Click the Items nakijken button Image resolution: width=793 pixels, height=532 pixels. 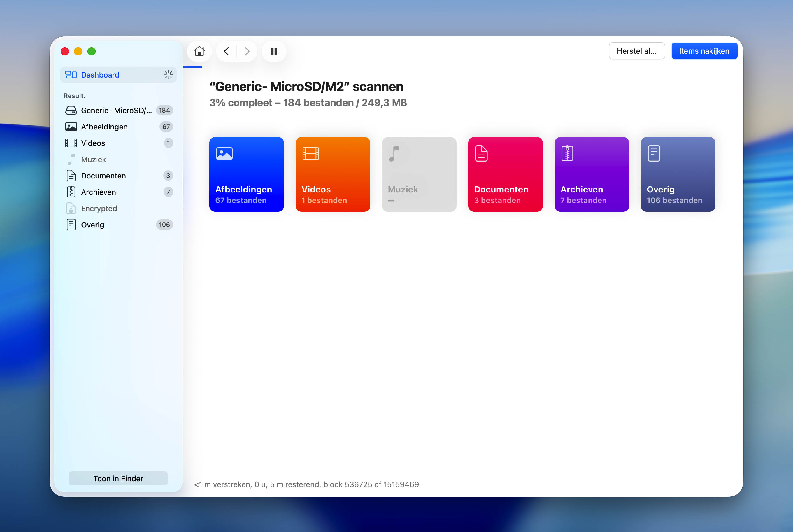point(704,51)
